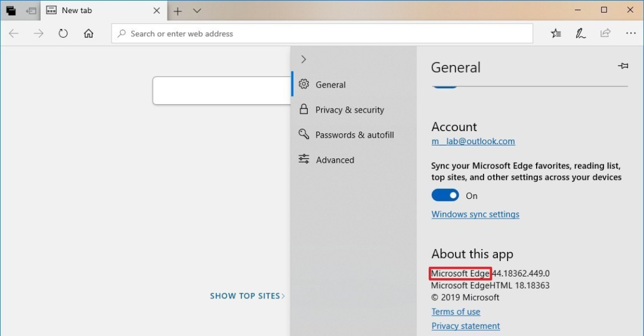Open the tabs you've set aside
The height and width of the screenshot is (336, 644).
(x=11, y=11)
